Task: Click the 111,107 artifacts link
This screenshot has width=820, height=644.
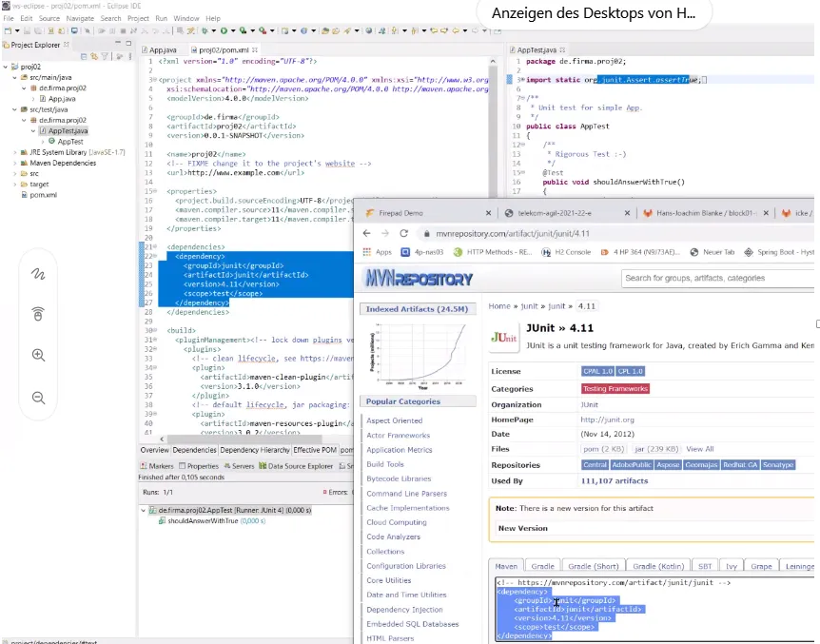Action: [x=614, y=480]
